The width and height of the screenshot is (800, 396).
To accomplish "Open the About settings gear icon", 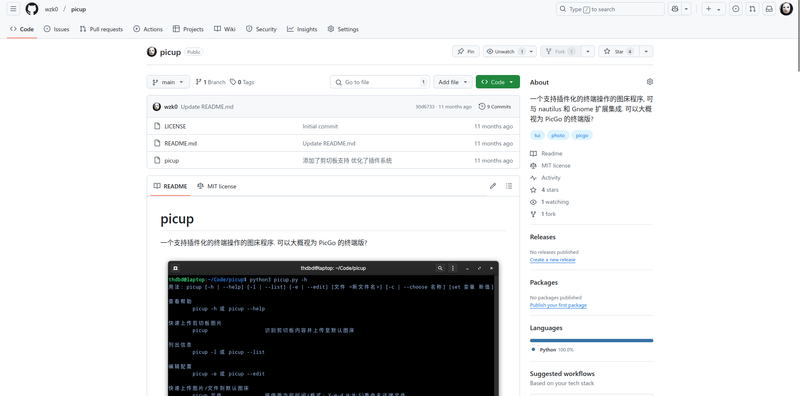I will pyautogui.click(x=649, y=82).
